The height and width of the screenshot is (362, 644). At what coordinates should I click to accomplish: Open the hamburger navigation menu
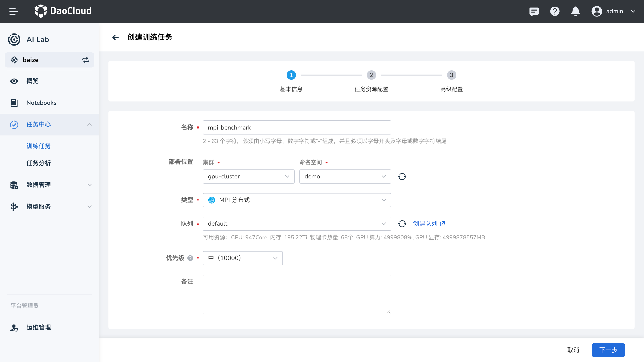14,11
